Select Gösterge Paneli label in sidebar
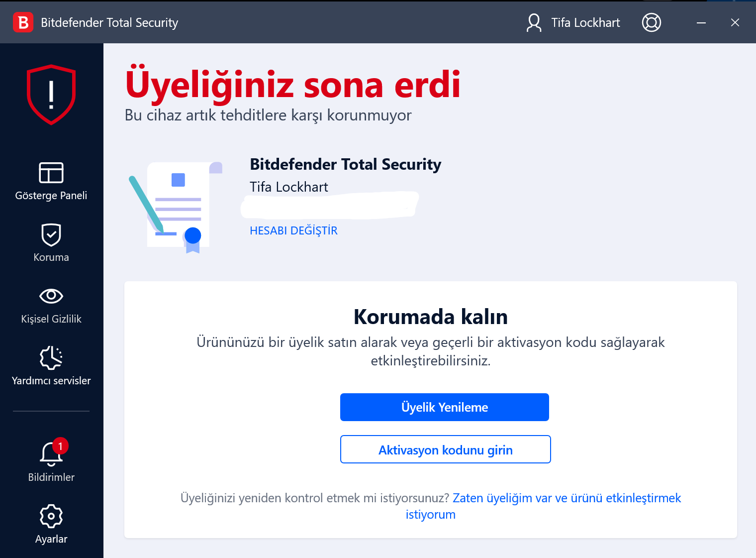The width and height of the screenshot is (756, 558). pyautogui.click(x=51, y=196)
